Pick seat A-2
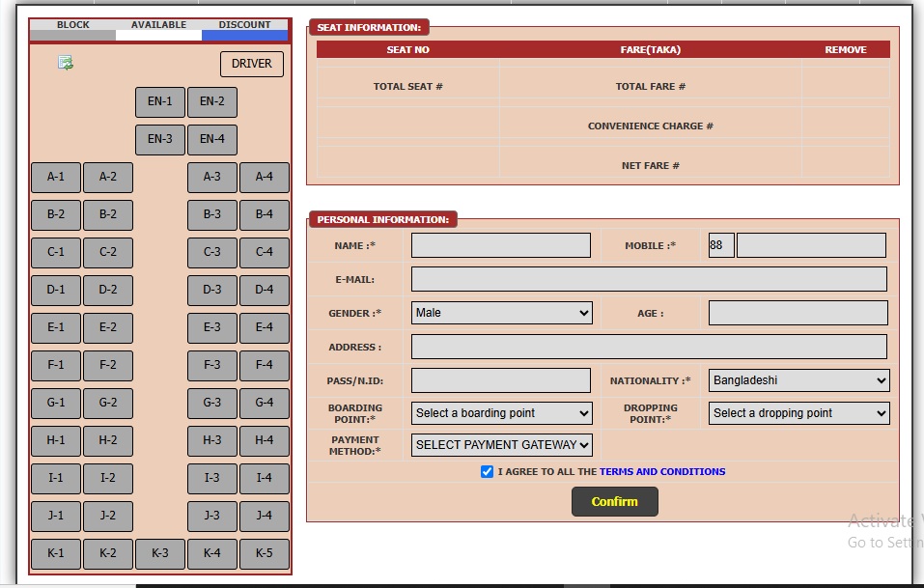Screen dimensions: 924x588 (x=108, y=178)
